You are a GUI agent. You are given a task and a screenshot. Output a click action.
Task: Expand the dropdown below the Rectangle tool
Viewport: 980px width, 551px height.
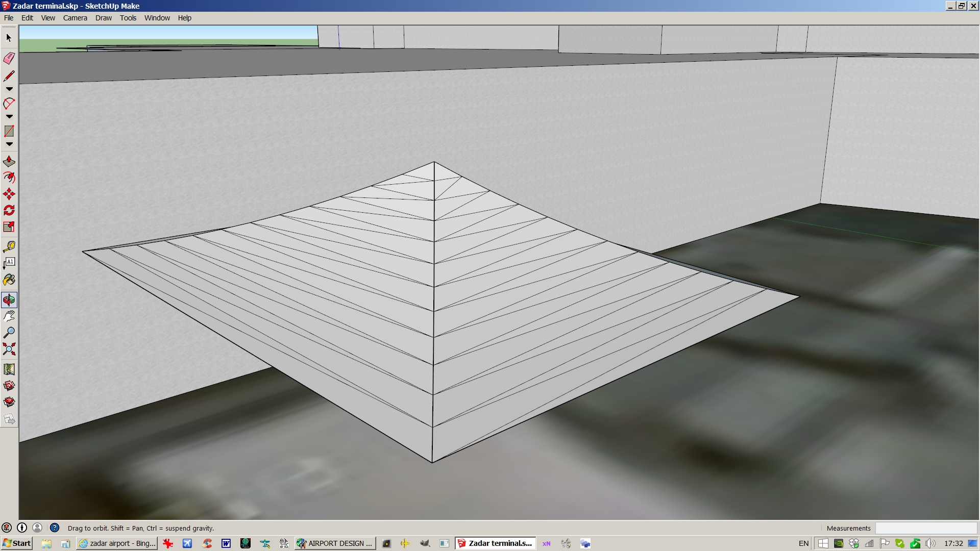point(9,144)
